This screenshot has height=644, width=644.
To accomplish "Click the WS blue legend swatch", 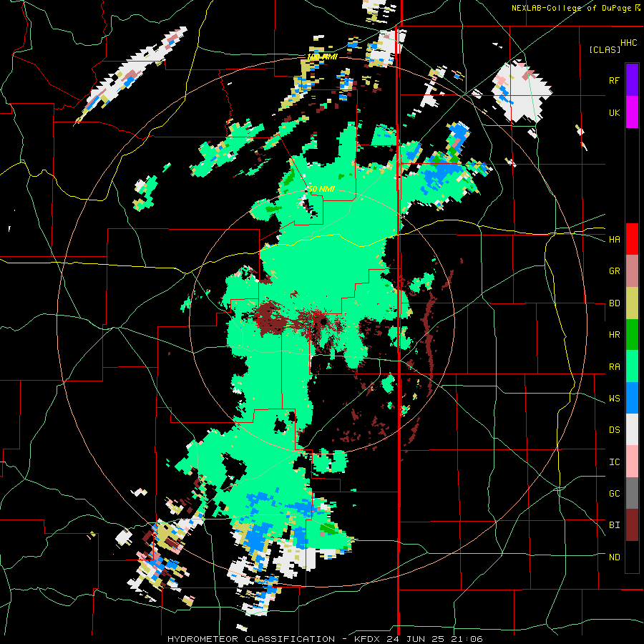I will coord(632,398).
